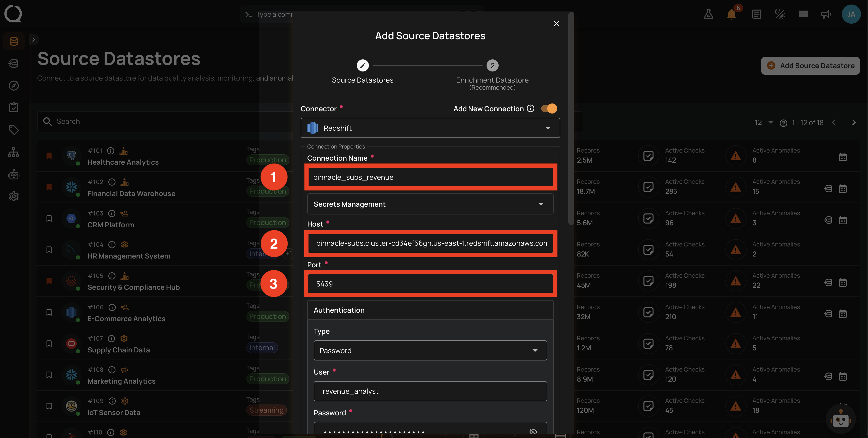Click the Connection Name input field
868x438 pixels.
[430, 177]
